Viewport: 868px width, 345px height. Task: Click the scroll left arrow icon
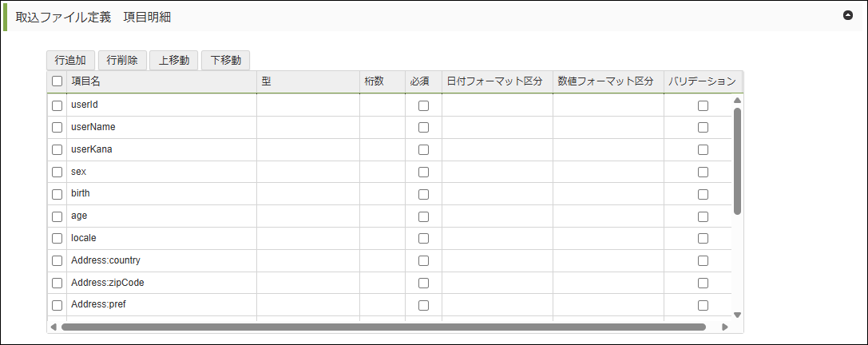[54, 327]
